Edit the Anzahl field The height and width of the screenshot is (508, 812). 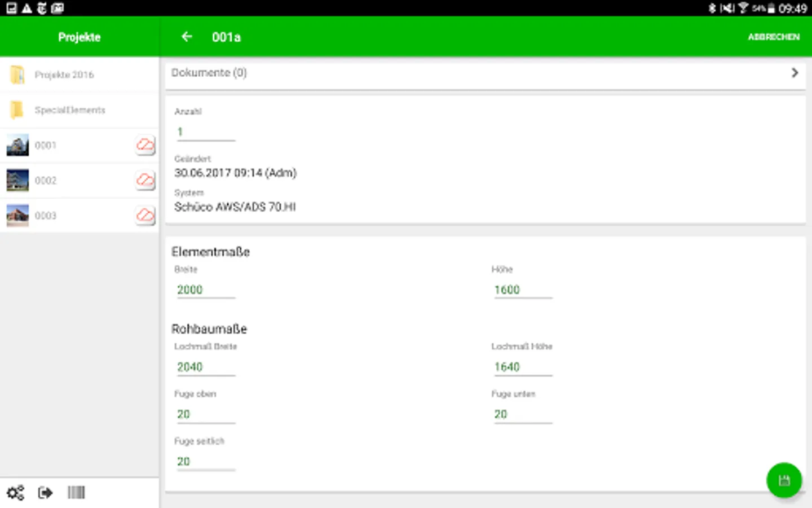pyautogui.click(x=205, y=132)
